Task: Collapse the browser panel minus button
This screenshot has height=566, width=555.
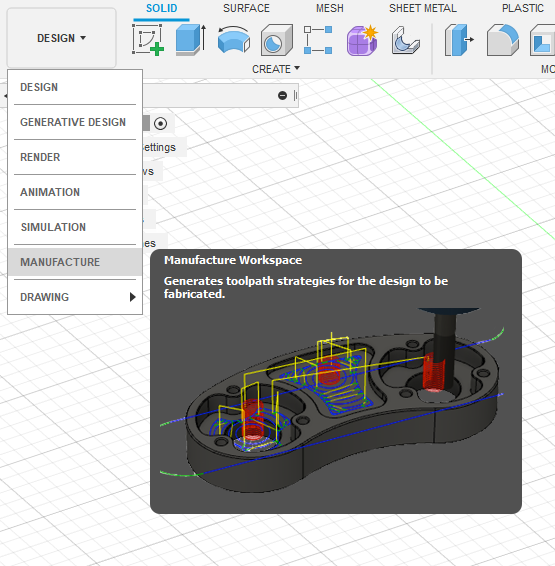Action: pyautogui.click(x=283, y=96)
